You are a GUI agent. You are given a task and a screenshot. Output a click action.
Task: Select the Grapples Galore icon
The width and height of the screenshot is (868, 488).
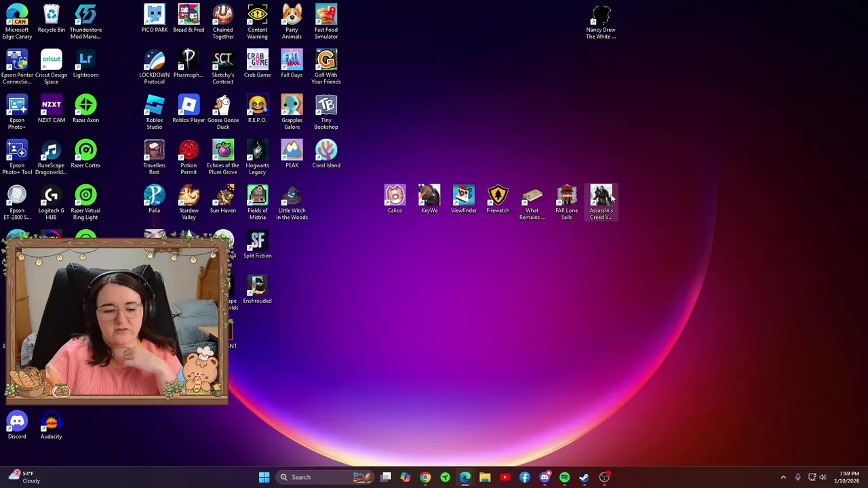pos(292,113)
